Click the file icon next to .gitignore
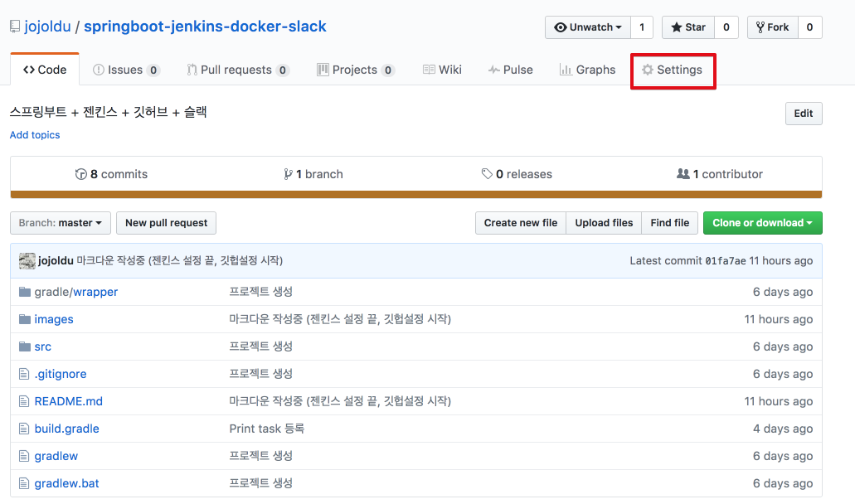Screen dimensions: 855x504 (x=24, y=374)
